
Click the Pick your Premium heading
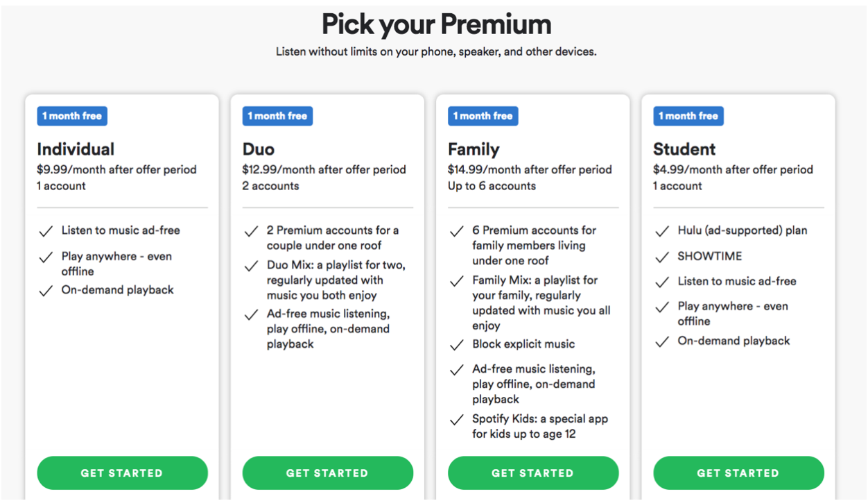(436, 25)
